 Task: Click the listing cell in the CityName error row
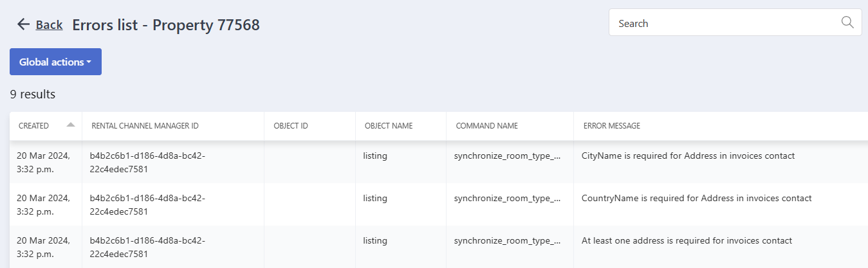click(x=375, y=156)
